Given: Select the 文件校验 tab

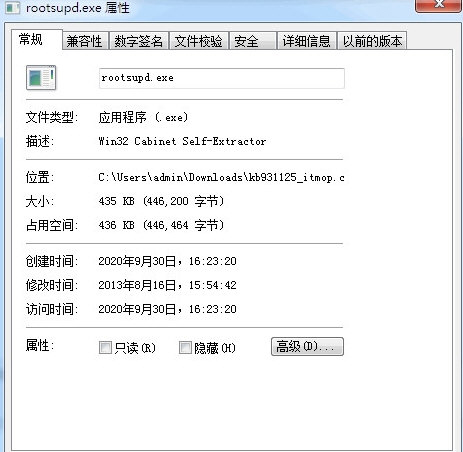Looking at the screenshot, I should coord(199,41).
